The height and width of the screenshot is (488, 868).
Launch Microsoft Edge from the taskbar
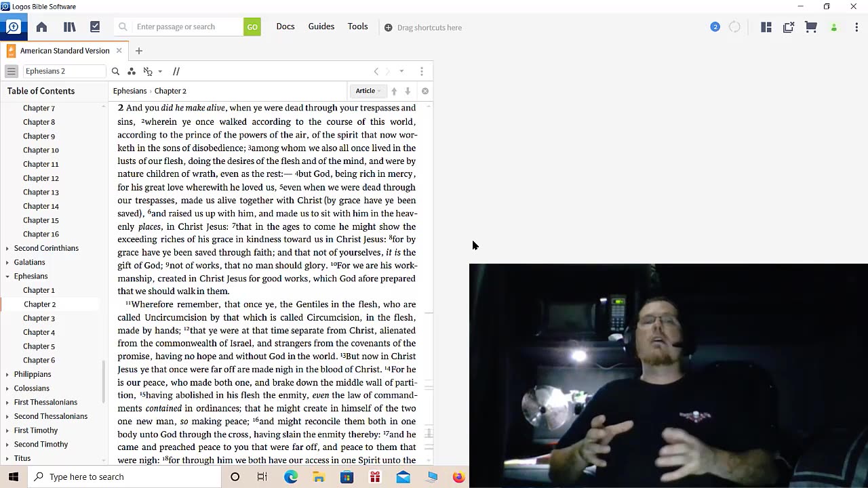click(x=291, y=476)
